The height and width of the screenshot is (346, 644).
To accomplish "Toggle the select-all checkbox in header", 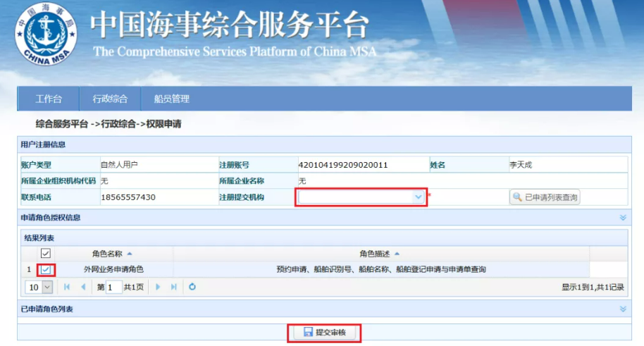I will (46, 254).
